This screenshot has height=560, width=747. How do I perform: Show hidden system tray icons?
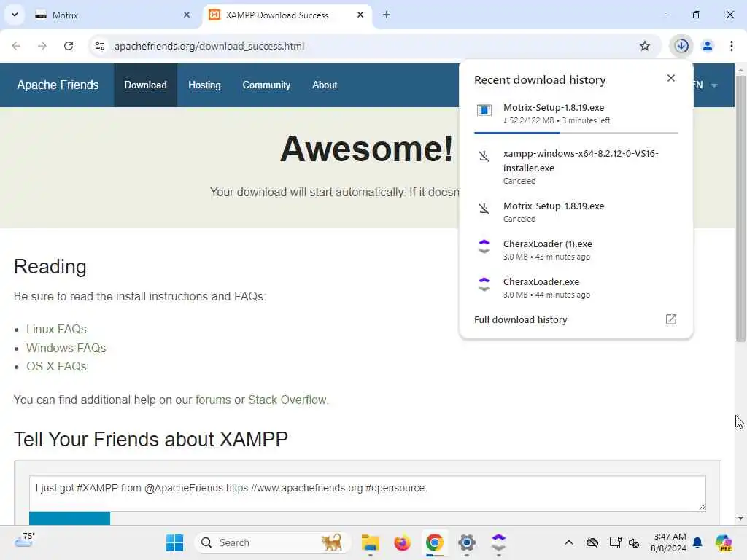click(x=569, y=542)
